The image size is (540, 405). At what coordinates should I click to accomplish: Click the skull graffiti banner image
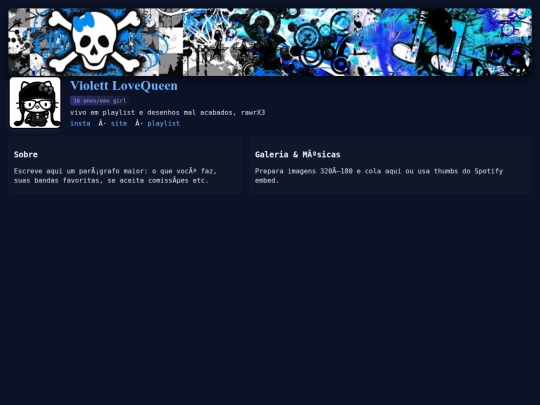tap(270, 42)
